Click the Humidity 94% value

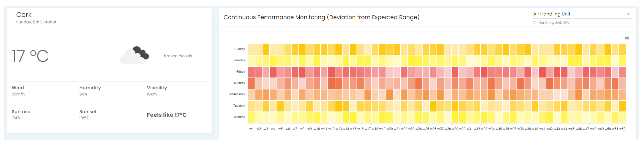point(83,94)
